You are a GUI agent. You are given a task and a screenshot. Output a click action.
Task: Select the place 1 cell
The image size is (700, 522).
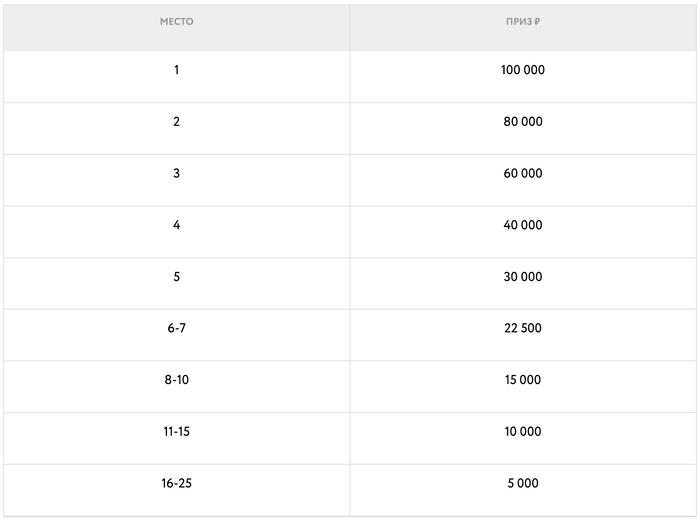176,71
